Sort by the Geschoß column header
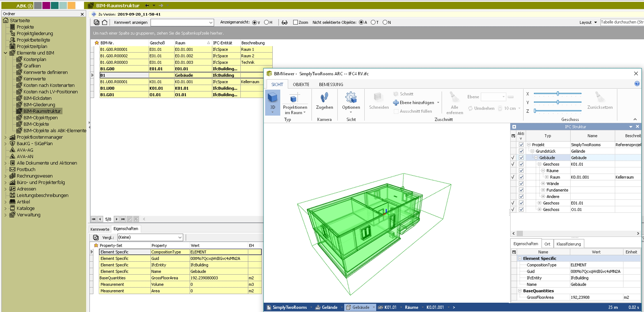The height and width of the screenshot is (312, 644). pyautogui.click(x=161, y=43)
